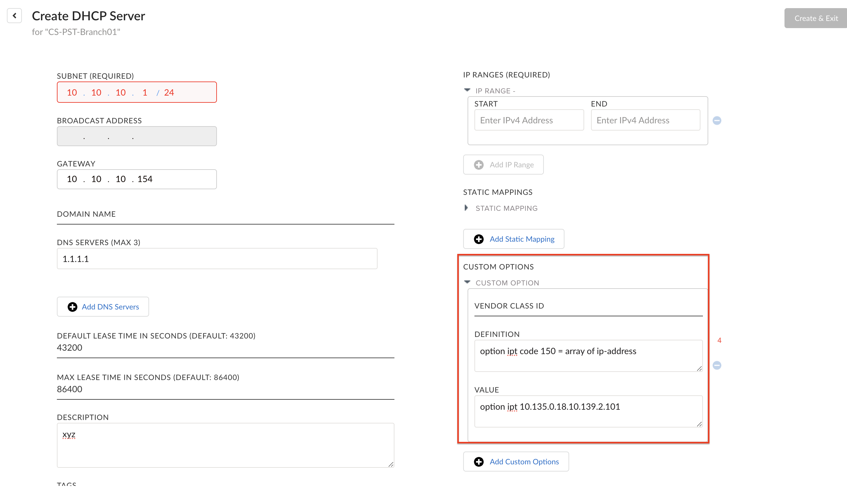Click the Description text area containing xyz
The height and width of the screenshot is (504, 847).
coord(225,445)
